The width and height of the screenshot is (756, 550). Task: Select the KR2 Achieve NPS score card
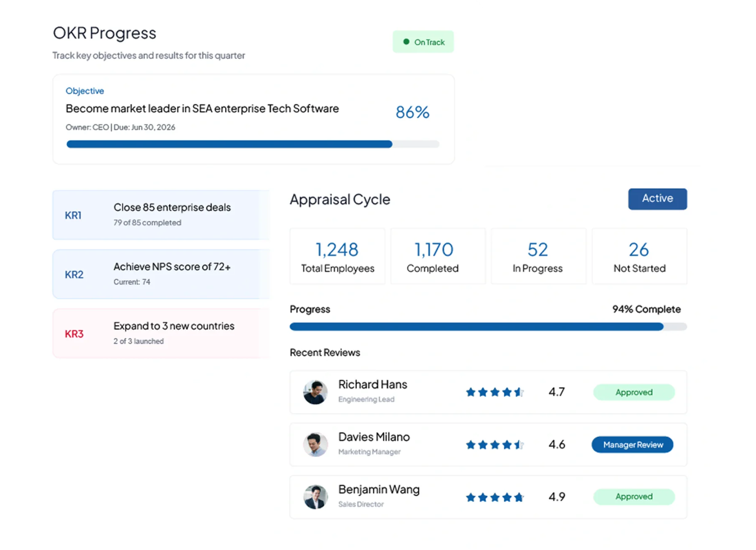point(161,274)
